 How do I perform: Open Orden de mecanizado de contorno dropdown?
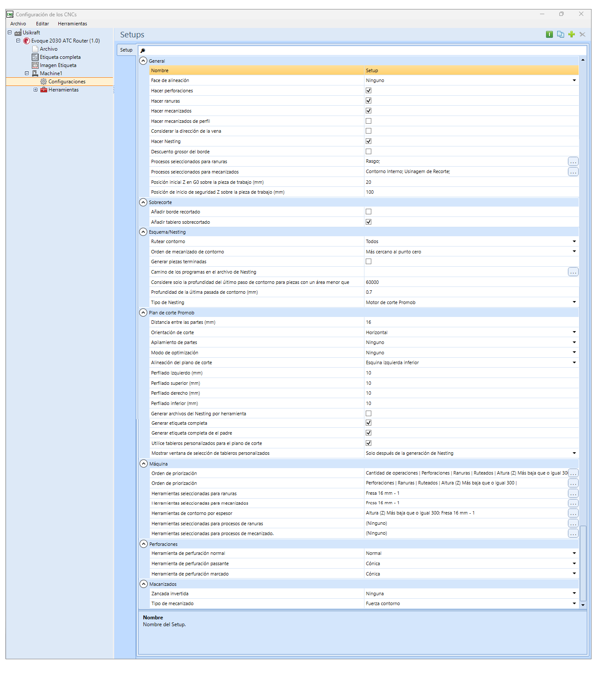click(x=574, y=252)
